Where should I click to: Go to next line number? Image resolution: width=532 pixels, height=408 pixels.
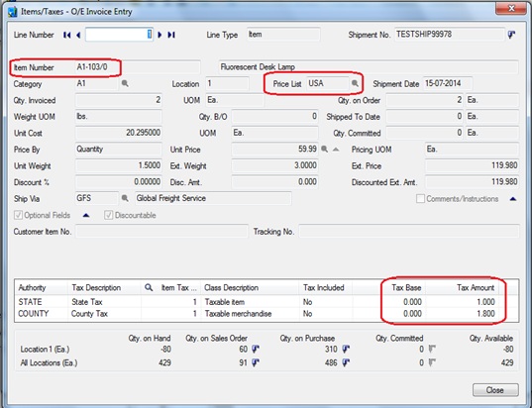(x=160, y=35)
